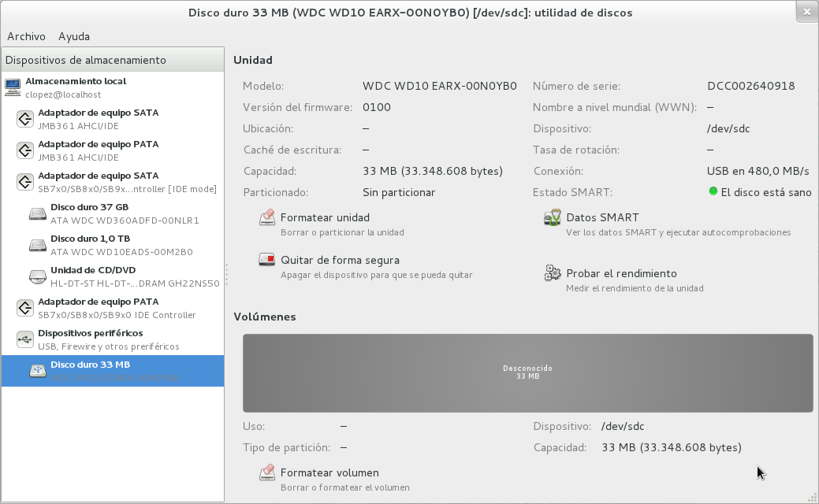Click the firmware version 0100
819x504 pixels.
pyautogui.click(x=377, y=107)
